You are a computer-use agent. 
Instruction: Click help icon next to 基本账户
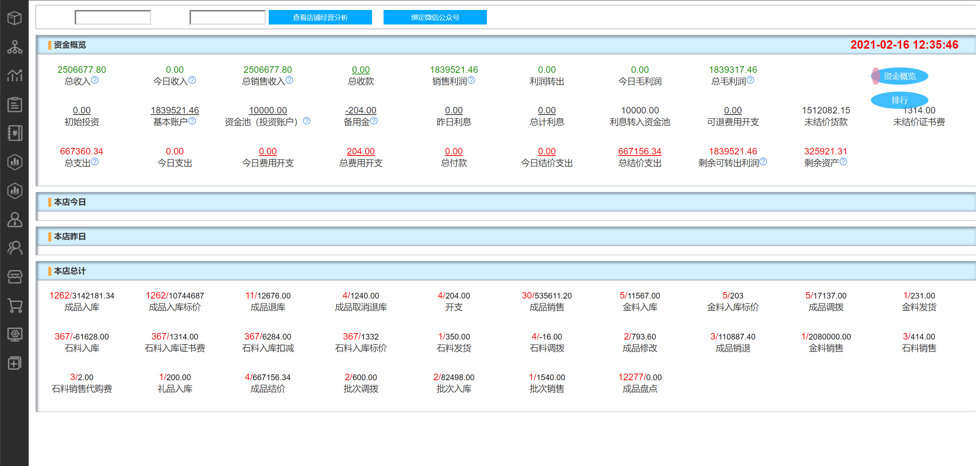point(192,121)
